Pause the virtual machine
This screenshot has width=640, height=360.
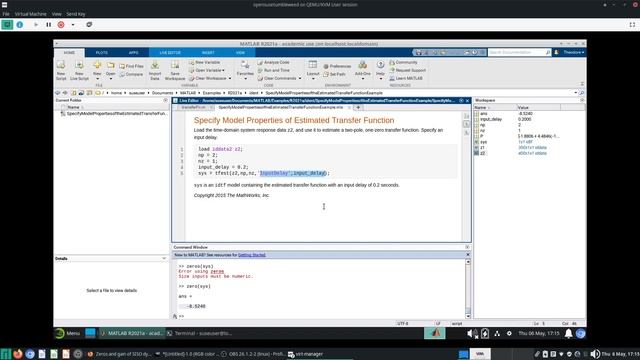pyautogui.click(x=49, y=24)
